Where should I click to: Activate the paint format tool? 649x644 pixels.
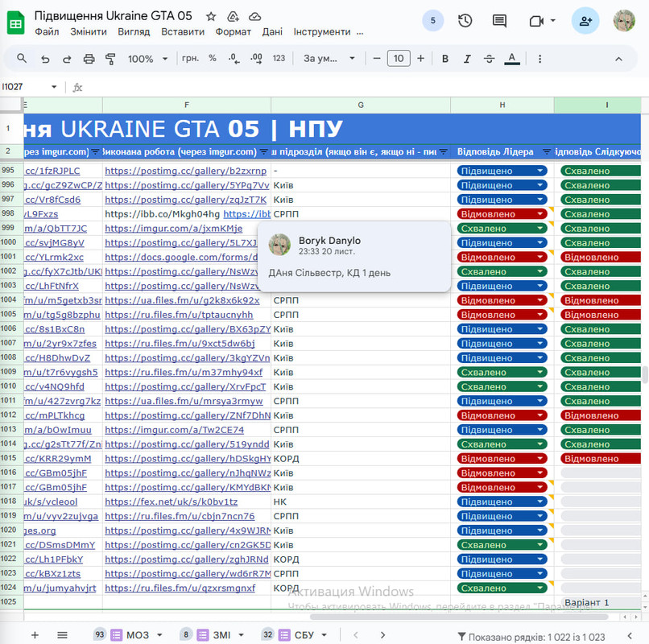pos(110,59)
